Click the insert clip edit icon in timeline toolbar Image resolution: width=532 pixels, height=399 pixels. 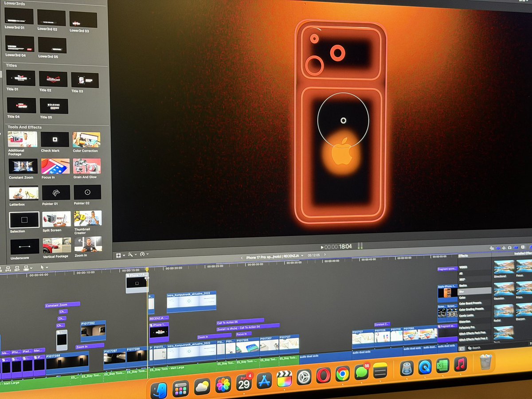tap(8, 269)
